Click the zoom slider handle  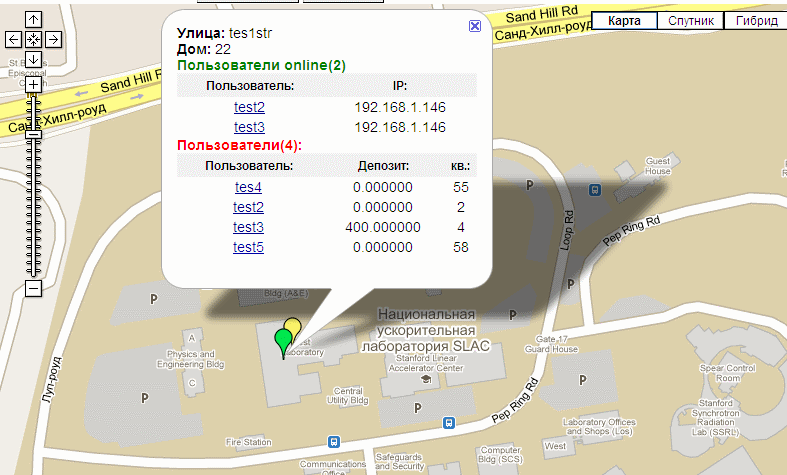tap(33, 134)
